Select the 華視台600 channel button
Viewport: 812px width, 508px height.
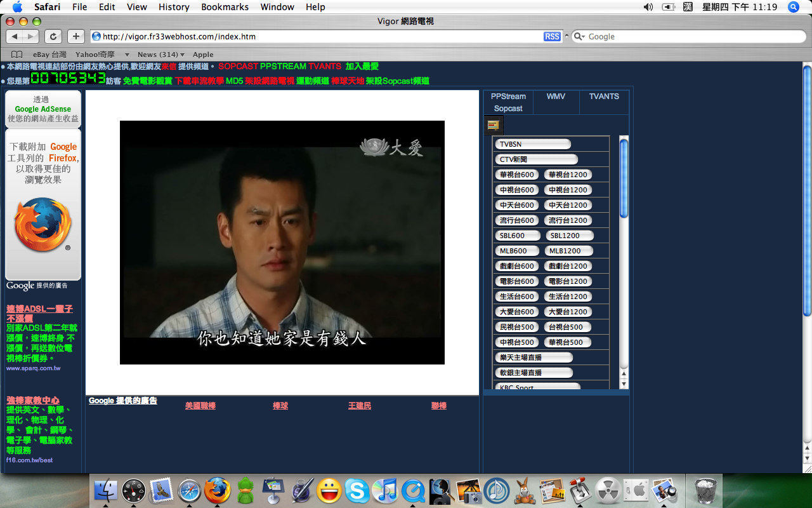517,175
